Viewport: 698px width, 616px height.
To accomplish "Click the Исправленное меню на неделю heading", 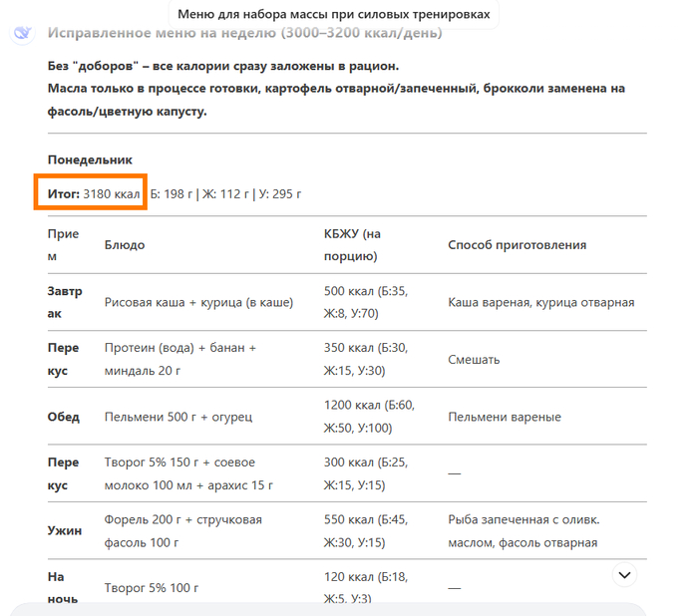I will [244, 33].
